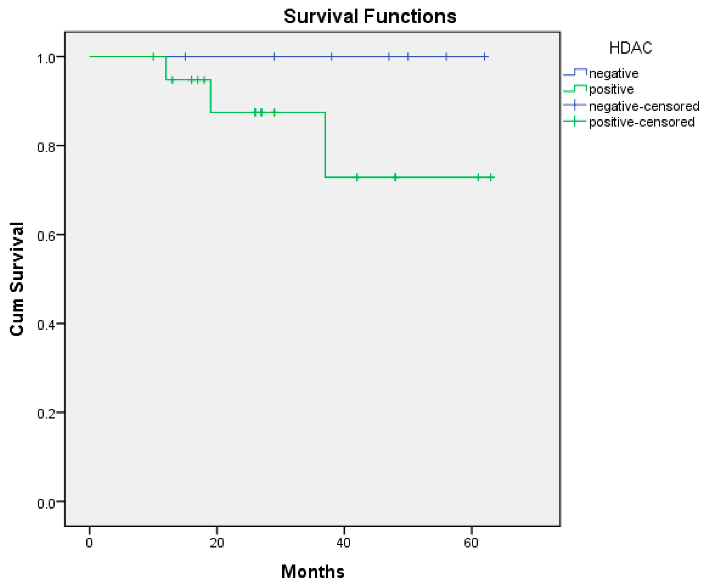Screen dimensions: 709x588
Task: Click the green step-line icon beside "positive"
Action: pyautogui.click(x=575, y=89)
